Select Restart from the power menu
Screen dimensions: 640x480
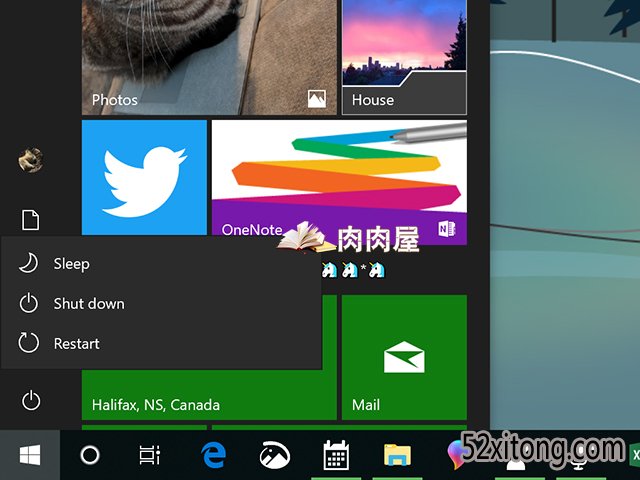[x=161, y=343]
